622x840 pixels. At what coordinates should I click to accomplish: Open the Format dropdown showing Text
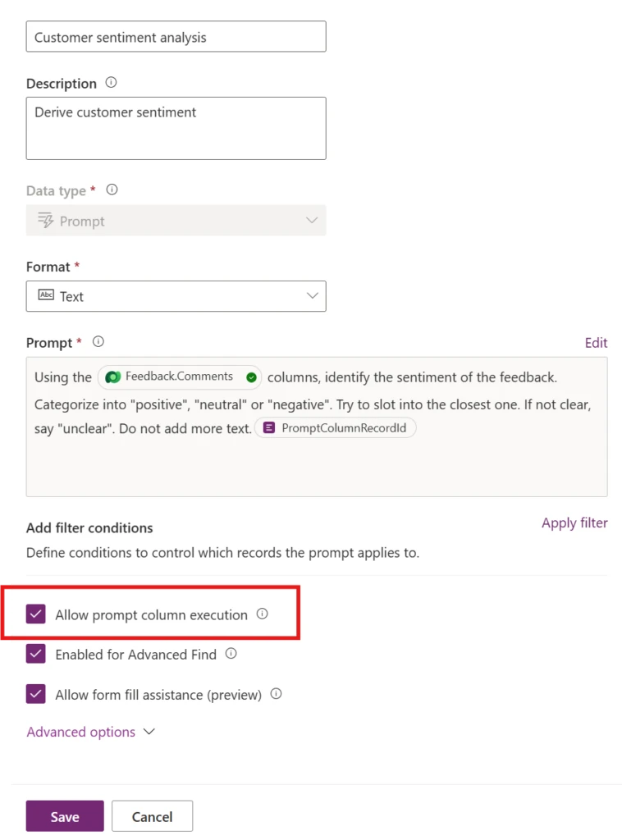176,296
